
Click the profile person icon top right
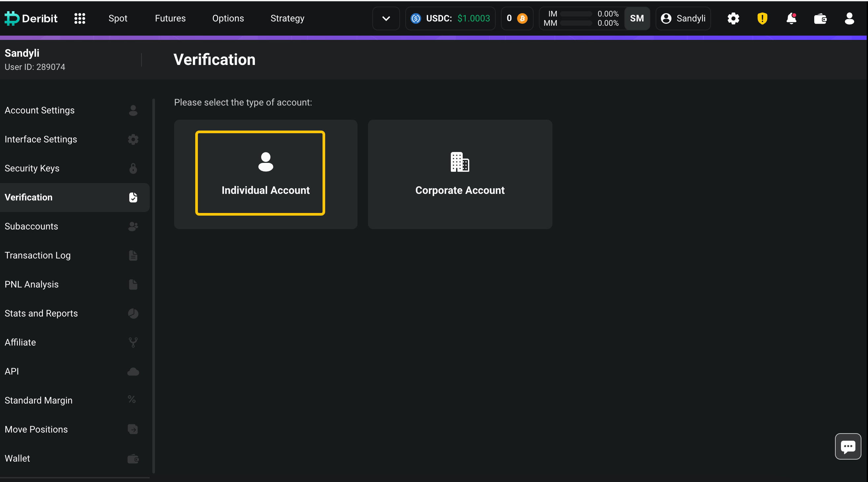(849, 18)
